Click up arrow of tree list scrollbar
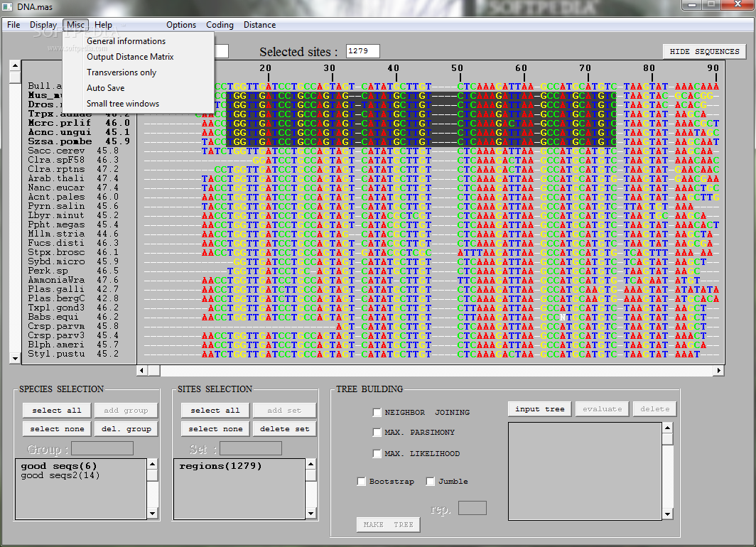Image resolution: width=756 pixels, height=547 pixels. [667, 428]
